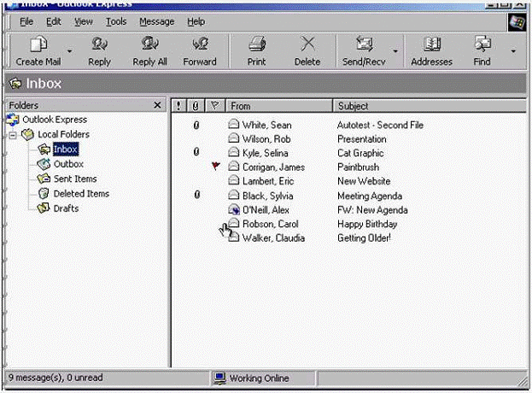532x393 pixels.
Task: Sort by the flag column header
Action: pos(214,106)
